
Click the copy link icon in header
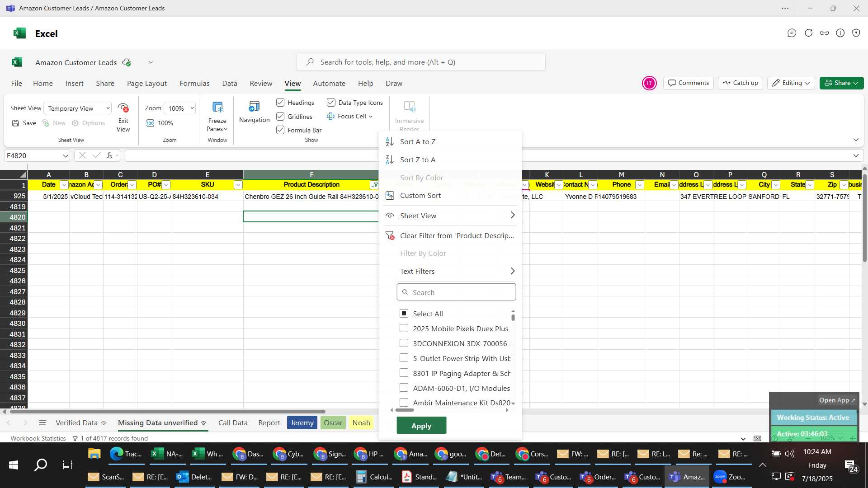(824, 33)
